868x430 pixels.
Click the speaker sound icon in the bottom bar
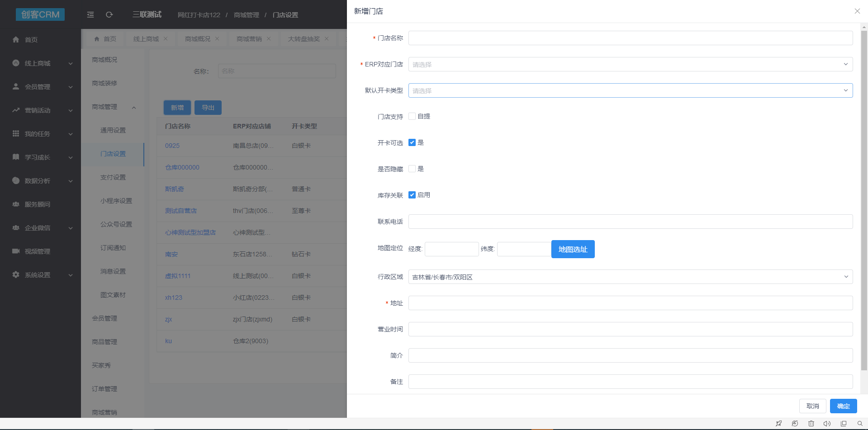coord(827,424)
